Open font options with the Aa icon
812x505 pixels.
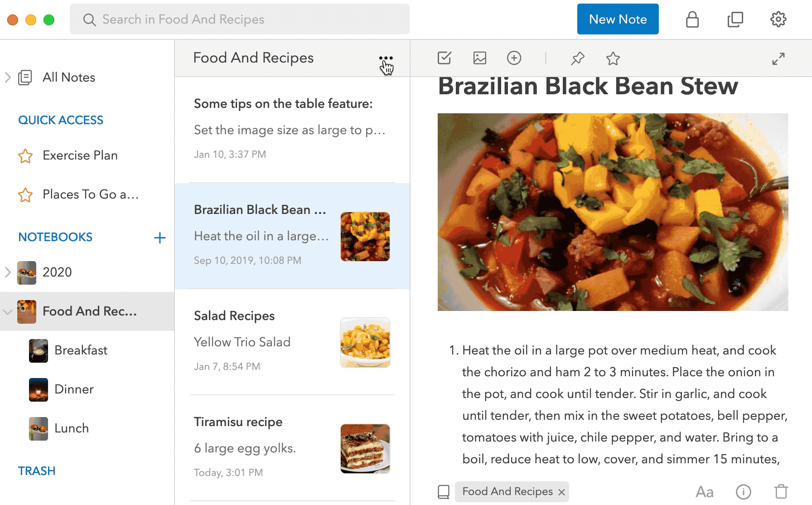coord(705,491)
